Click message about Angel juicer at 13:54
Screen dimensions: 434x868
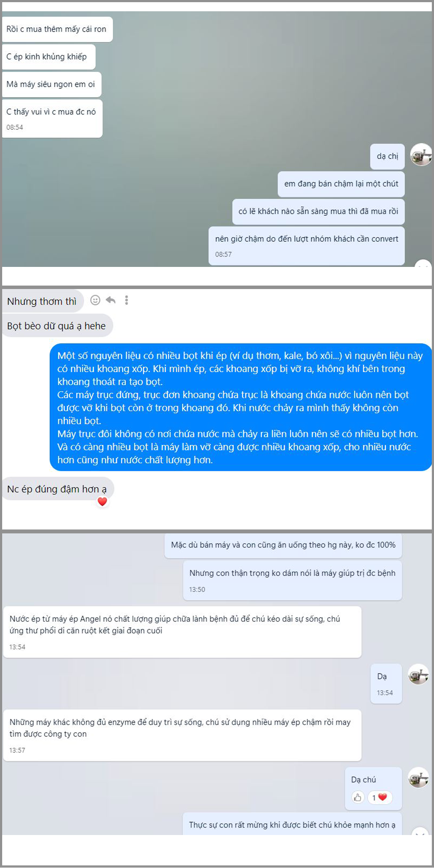(182, 632)
